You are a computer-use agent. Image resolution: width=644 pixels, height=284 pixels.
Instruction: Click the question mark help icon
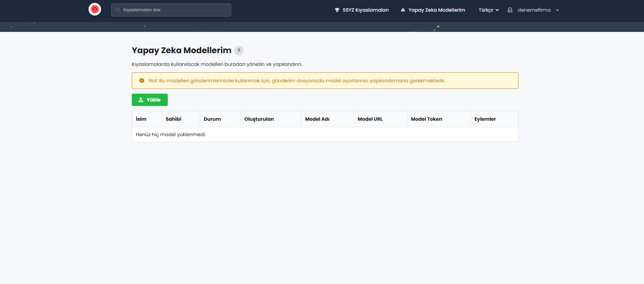click(x=239, y=50)
